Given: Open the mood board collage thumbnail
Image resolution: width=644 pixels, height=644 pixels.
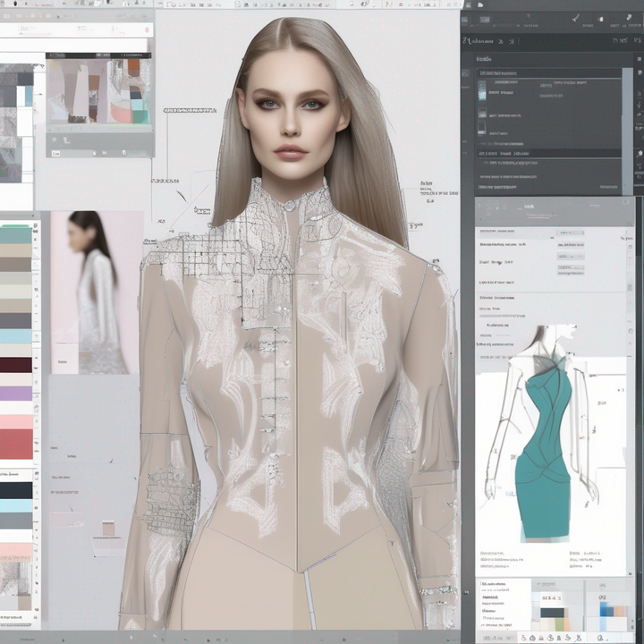Looking at the screenshot, I should [x=98, y=91].
